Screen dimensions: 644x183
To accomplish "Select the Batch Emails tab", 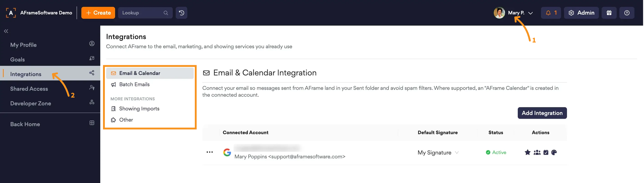I will tap(150, 85).
